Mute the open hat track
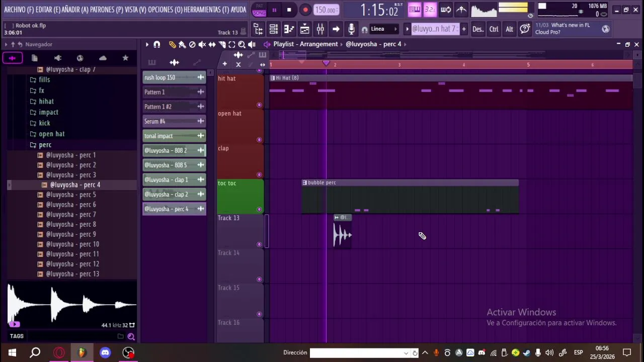644x362 pixels. [260, 140]
